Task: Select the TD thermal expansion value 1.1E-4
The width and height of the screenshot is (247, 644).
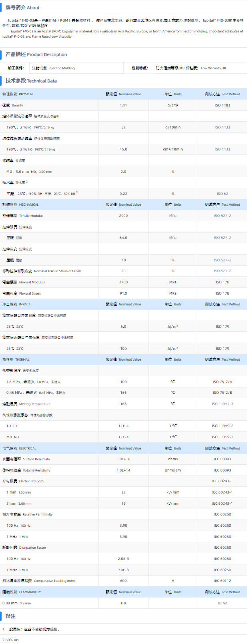Action: (x=123, y=426)
